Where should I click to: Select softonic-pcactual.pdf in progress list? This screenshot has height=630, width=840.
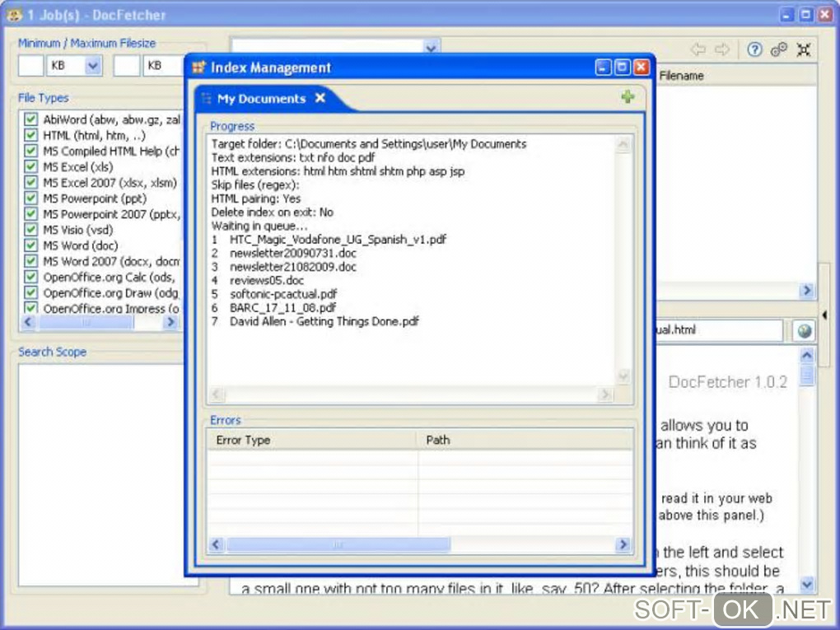[283, 294]
